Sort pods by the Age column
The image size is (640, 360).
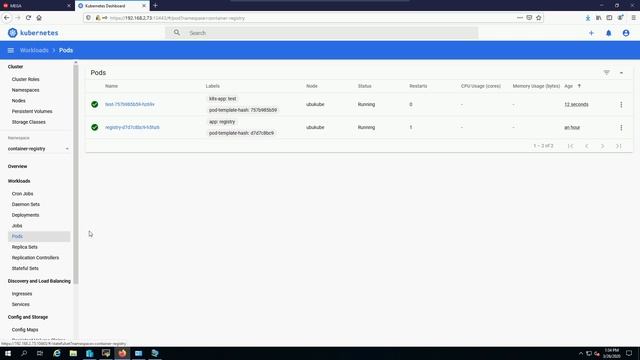(x=572, y=86)
